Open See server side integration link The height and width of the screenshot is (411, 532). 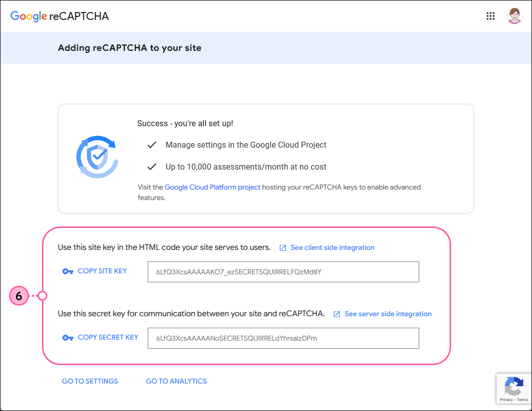click(388, 314)
